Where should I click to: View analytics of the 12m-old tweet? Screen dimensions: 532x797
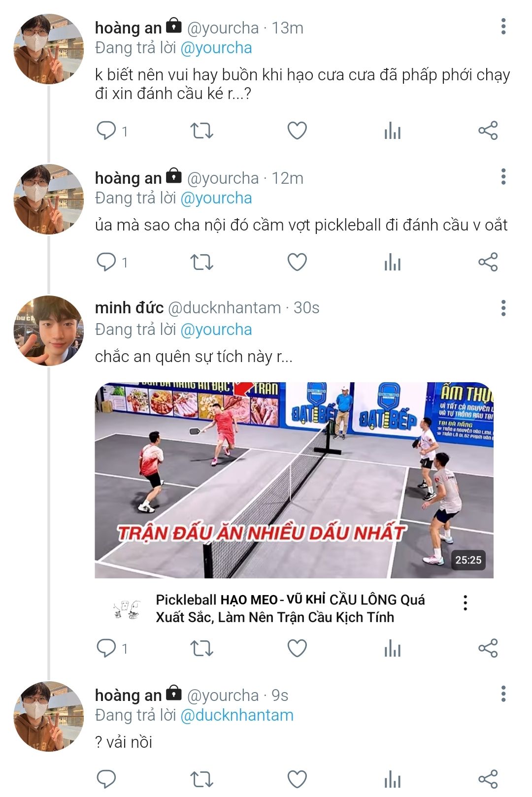(392, 262)
